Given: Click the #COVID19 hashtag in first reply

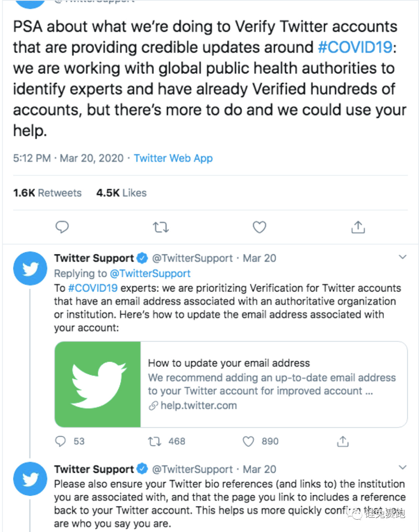Looking at the screenshot, I should point(93,288).
